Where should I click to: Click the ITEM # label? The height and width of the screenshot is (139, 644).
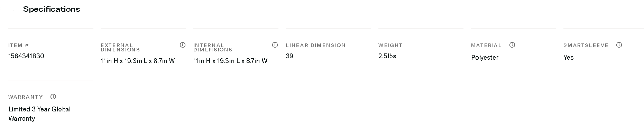18,45
